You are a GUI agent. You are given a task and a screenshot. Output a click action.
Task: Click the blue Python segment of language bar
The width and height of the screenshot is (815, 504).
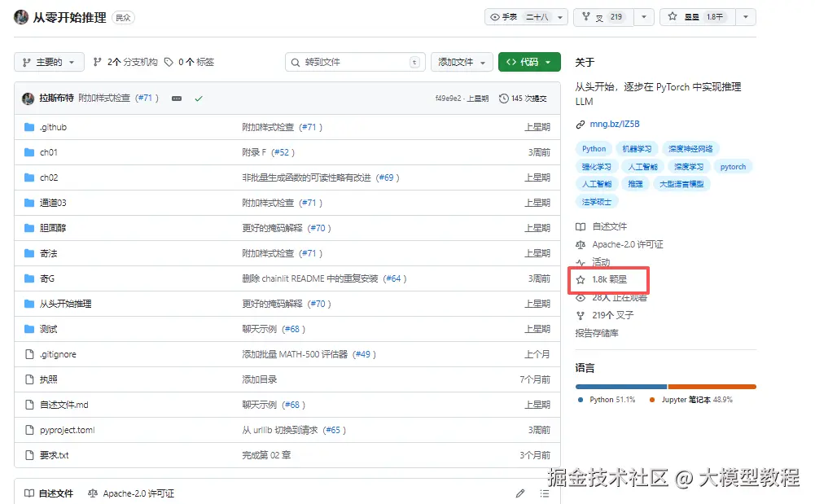tap(621, 387)
